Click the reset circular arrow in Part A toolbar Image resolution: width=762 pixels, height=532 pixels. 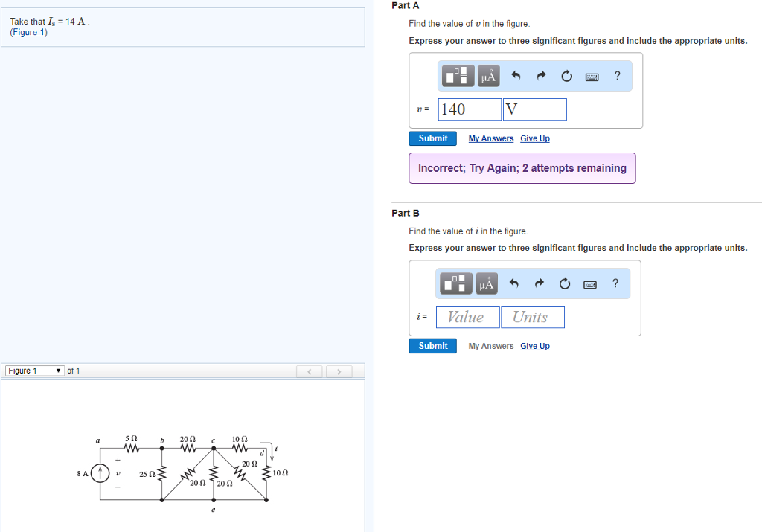tap(566, 75)
